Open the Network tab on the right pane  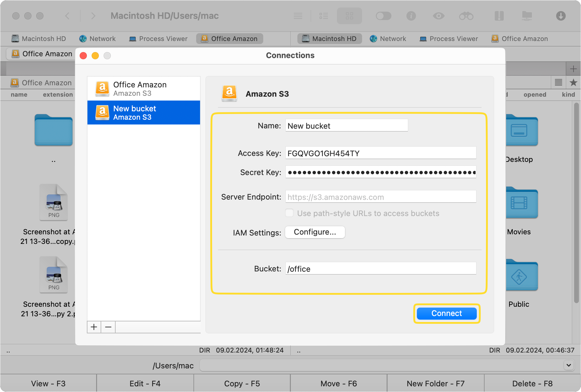tap(388, 39)
